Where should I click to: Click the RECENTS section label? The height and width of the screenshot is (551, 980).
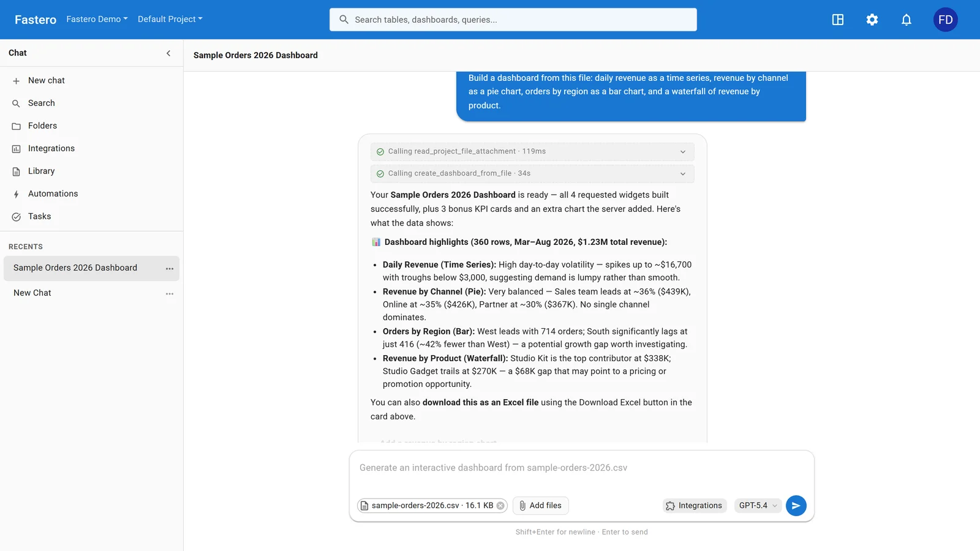tap(26, 247)
